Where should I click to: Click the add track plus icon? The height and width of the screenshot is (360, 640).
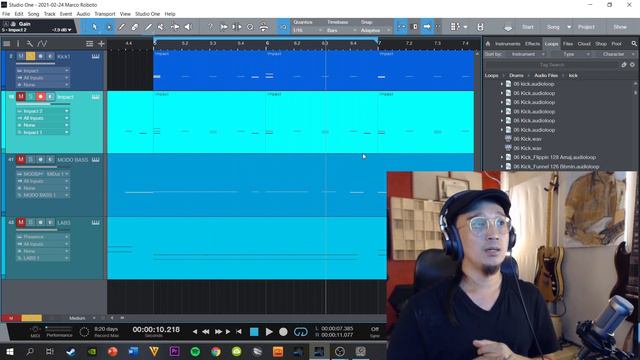101,44
